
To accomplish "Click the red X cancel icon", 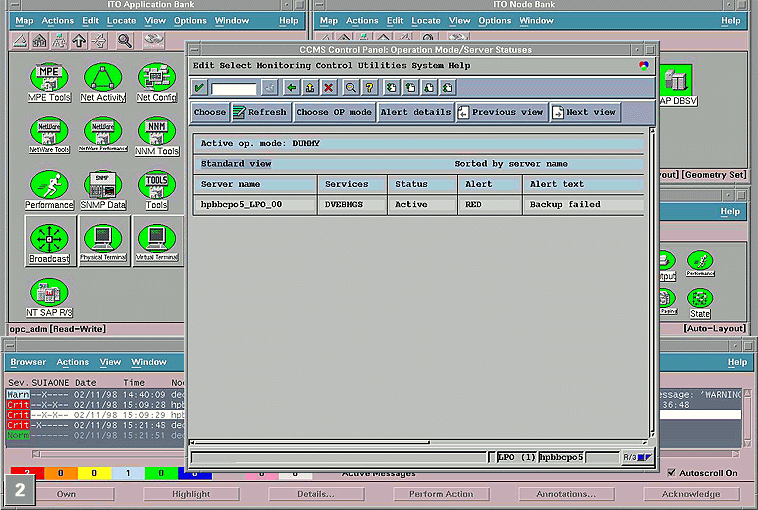I will (328, 88).
